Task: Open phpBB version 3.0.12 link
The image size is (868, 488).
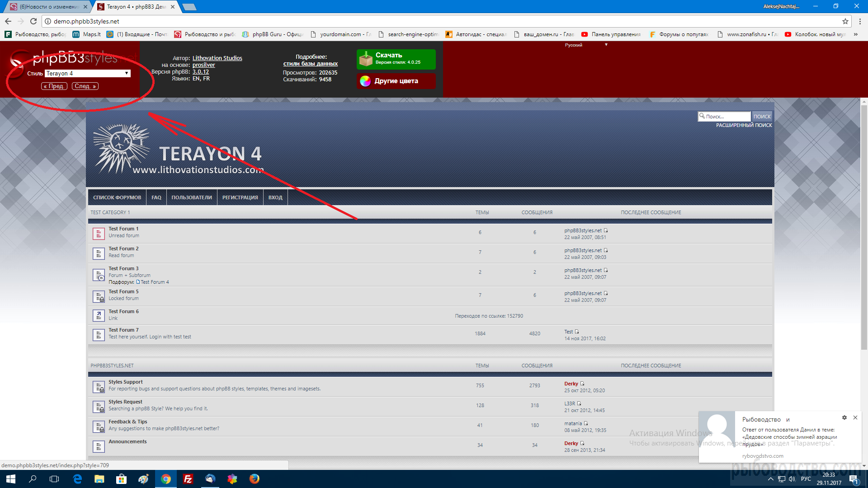Action: [x=200, y=71]
